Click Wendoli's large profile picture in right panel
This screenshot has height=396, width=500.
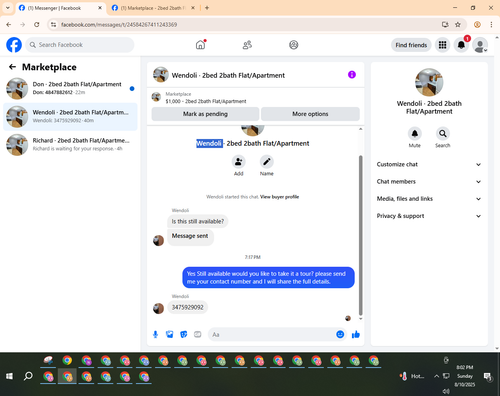coord(429,82)
